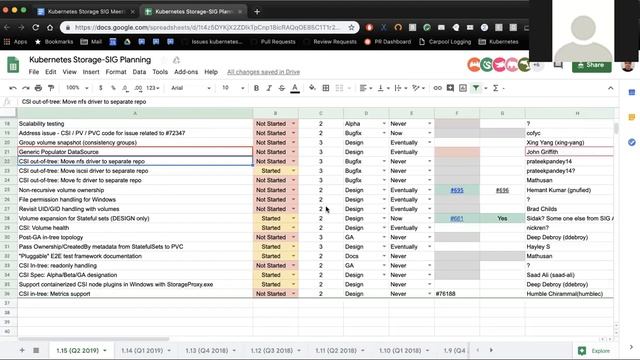This screenshot has height=360, width=640.
Task: Open the fill color picker
Action: 312,88
